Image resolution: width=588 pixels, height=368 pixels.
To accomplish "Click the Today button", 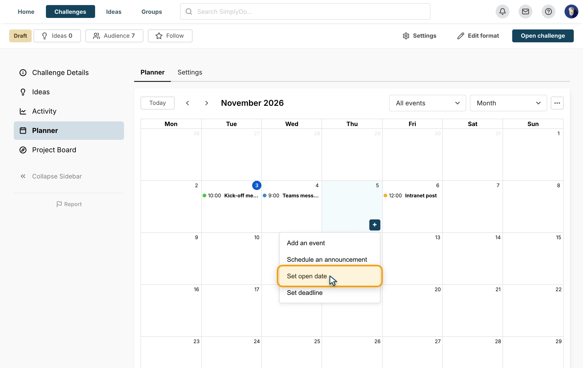I will (x=157, y=103).
